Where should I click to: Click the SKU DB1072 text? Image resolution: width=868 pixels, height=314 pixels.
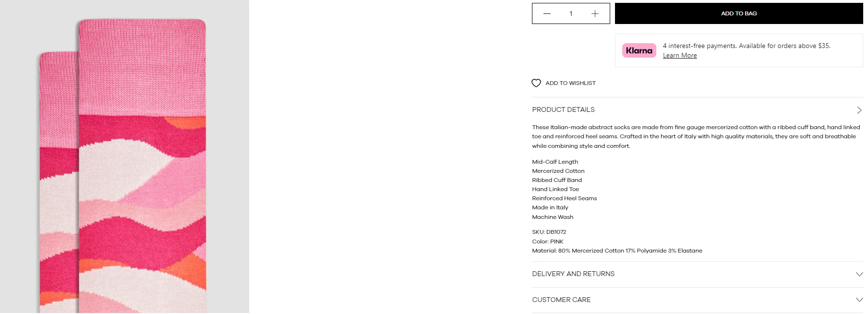point(549,232)
